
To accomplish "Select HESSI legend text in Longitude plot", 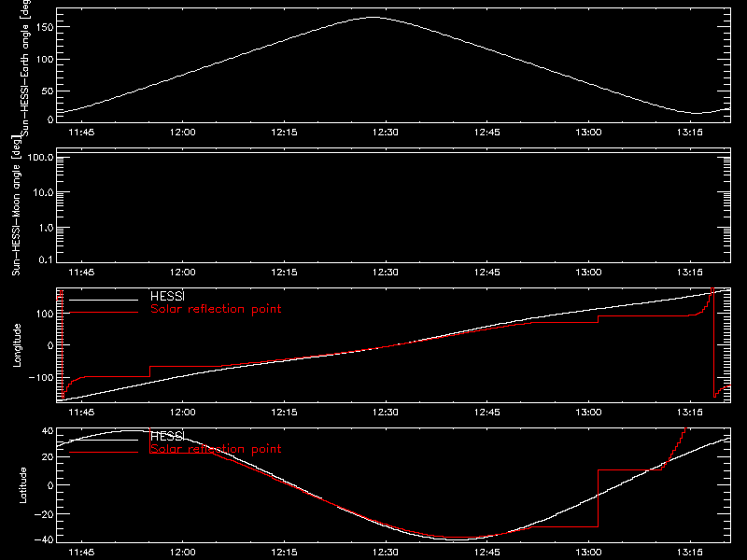I will tap(167, 297).
